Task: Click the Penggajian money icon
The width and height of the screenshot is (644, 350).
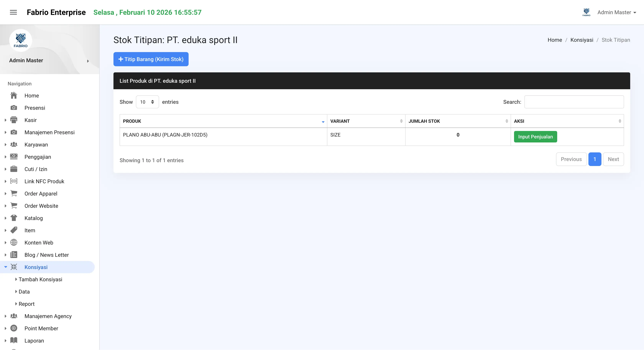Action: (14, 157)
